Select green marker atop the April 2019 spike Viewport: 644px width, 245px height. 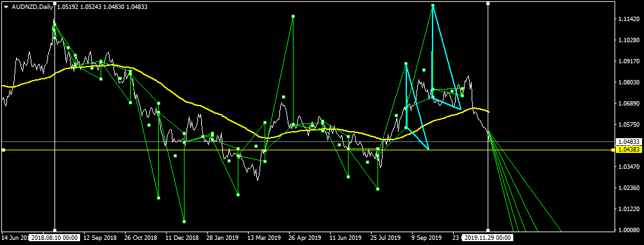click(x=293, y=17)
